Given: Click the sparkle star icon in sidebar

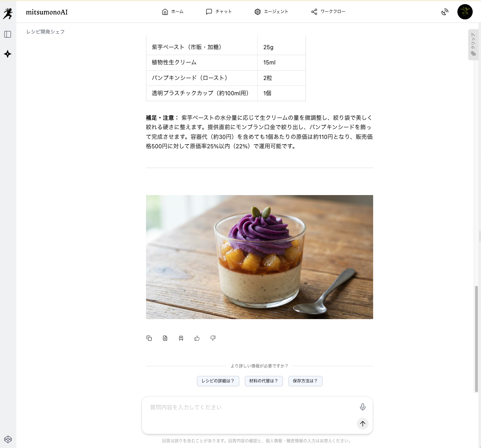Looking at the screenshot, I should 8,54.
